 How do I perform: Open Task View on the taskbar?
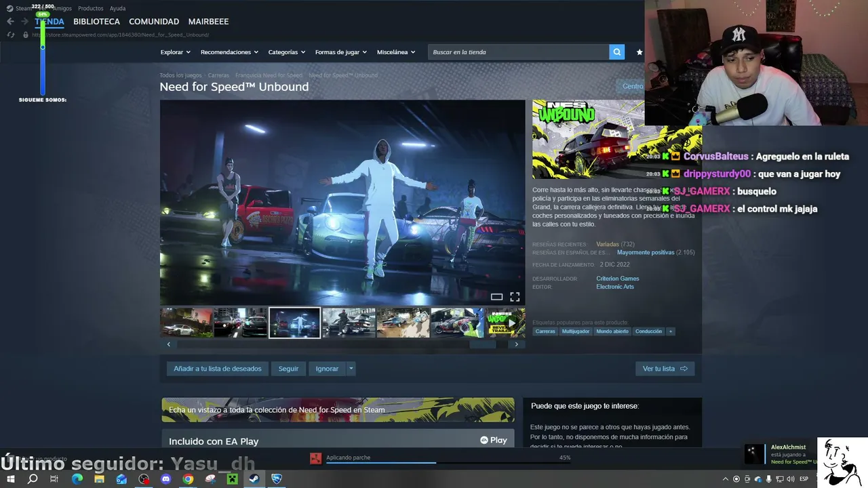point(54,479)
